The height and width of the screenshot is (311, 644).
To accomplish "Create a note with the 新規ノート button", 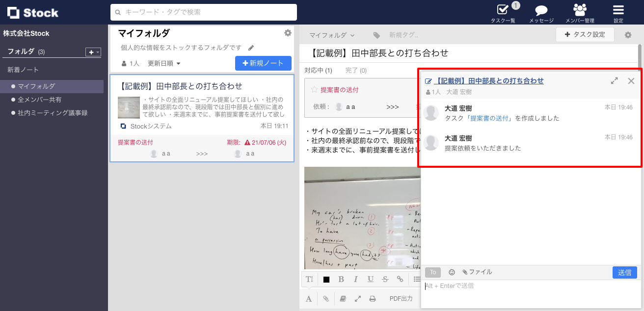I will (263, 63).
